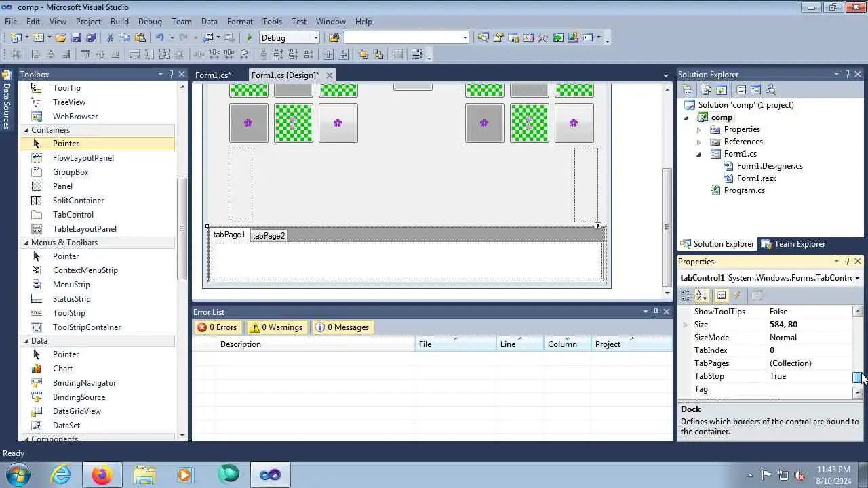This screenshot has height=488, width=868.
Task: Open the Build menu
Action: (119, 22)
